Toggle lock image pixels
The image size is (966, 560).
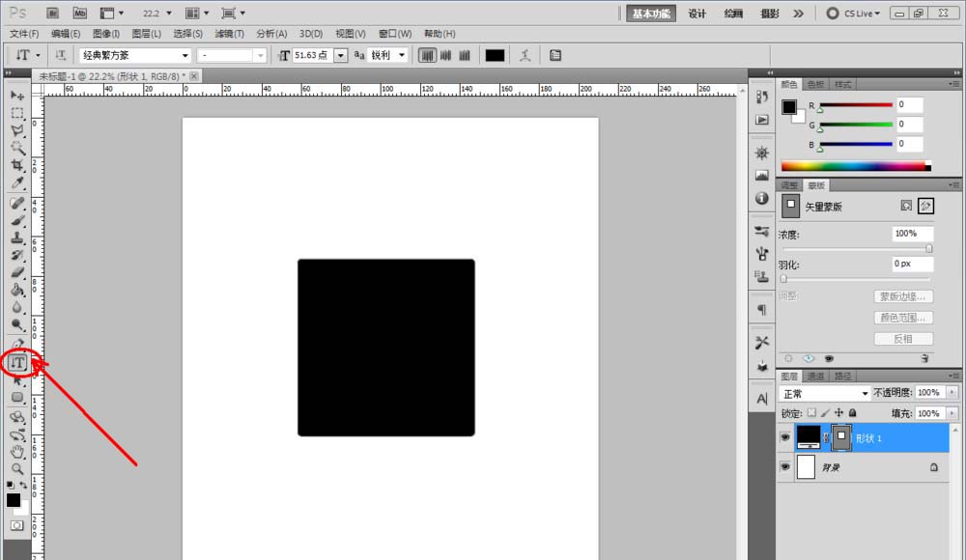pyautogui.click(x=826, y=413)
